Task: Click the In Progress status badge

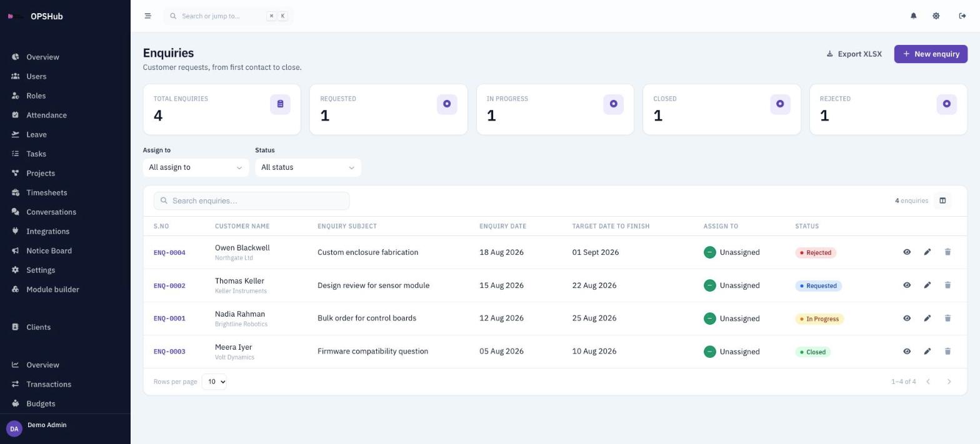Action: 819,319
